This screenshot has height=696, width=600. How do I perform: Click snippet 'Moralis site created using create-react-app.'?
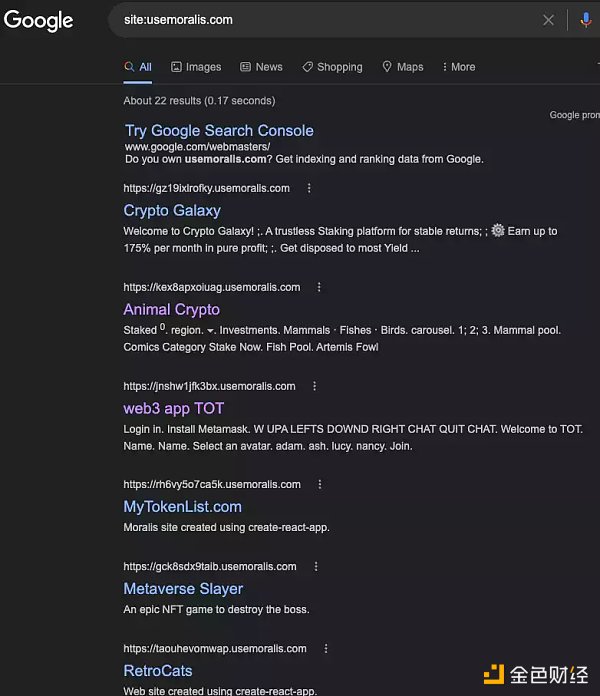(226, 527)
